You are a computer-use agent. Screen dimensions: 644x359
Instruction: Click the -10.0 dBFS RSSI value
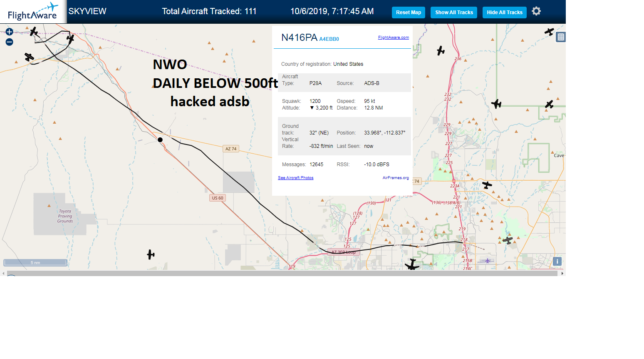click(x=377, y=165)
